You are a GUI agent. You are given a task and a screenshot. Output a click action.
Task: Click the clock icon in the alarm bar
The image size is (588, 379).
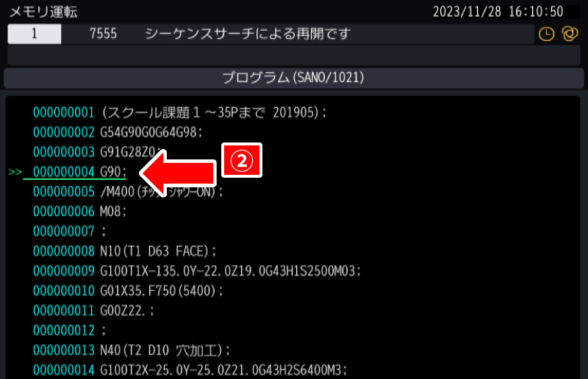point(546,34)
